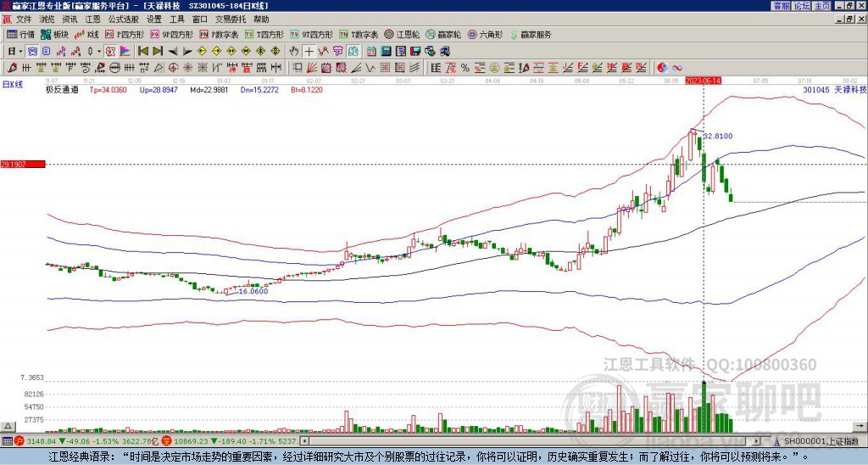
Task: Click the 3148.84 index value in status bar
Action: [42, 441]
